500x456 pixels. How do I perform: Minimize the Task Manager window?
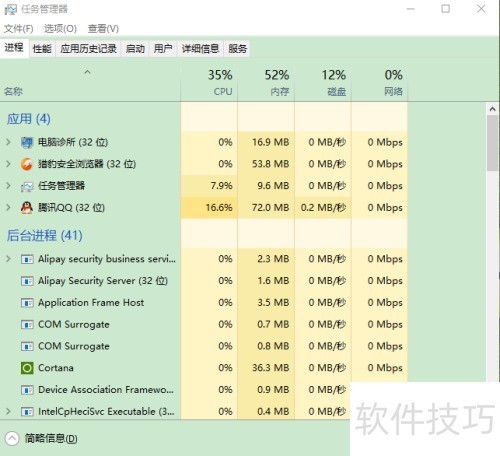tap(410, 9)
